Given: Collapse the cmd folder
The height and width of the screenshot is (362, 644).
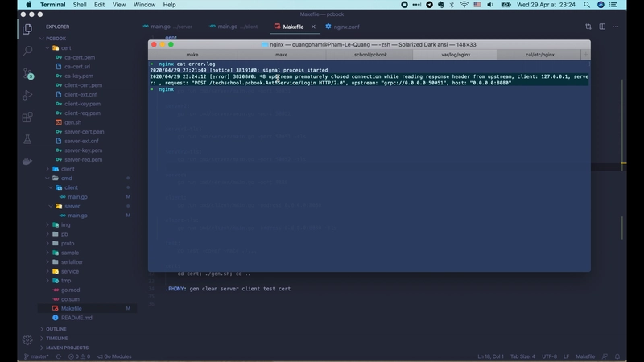Looking at the screenshot, I should (47, 178).
